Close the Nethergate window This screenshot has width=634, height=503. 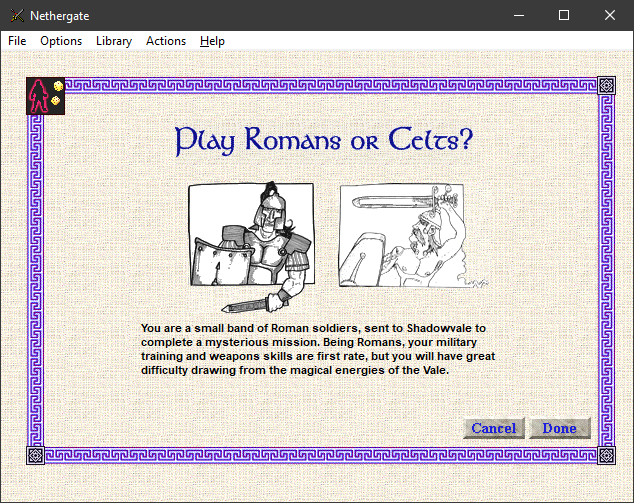pos(610,15)
